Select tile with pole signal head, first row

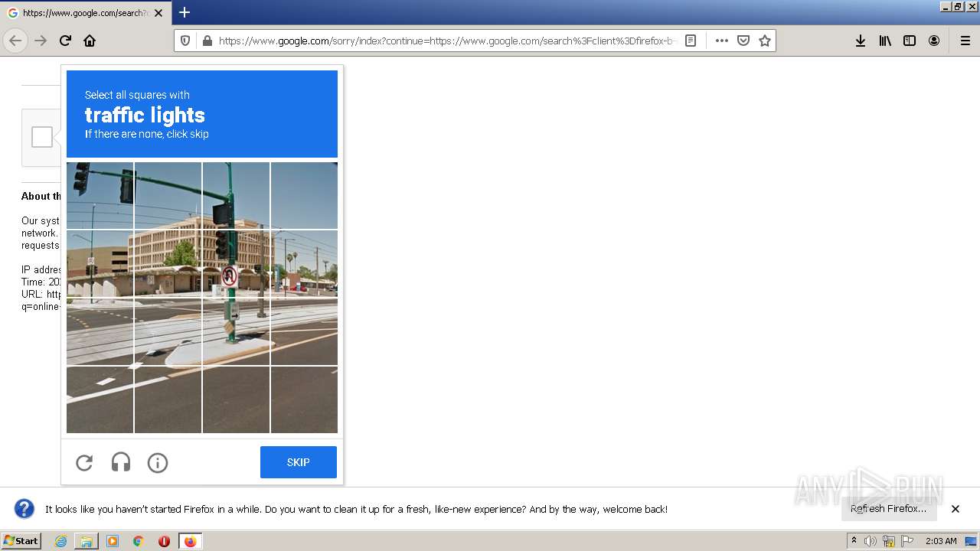(236, 195)
